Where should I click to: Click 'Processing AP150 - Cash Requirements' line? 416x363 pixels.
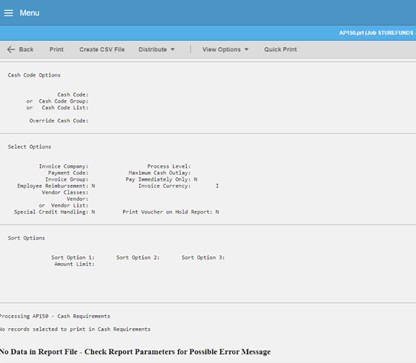(55, 316)
